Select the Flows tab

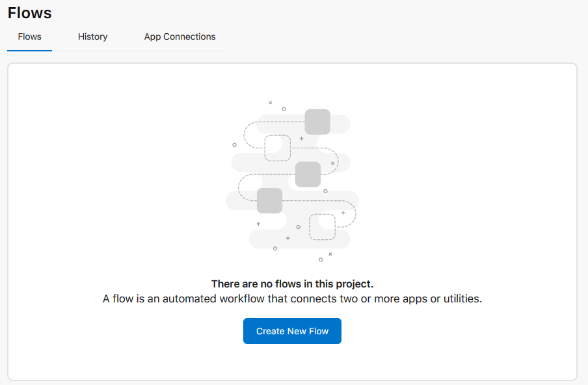[x=30, y=37]
